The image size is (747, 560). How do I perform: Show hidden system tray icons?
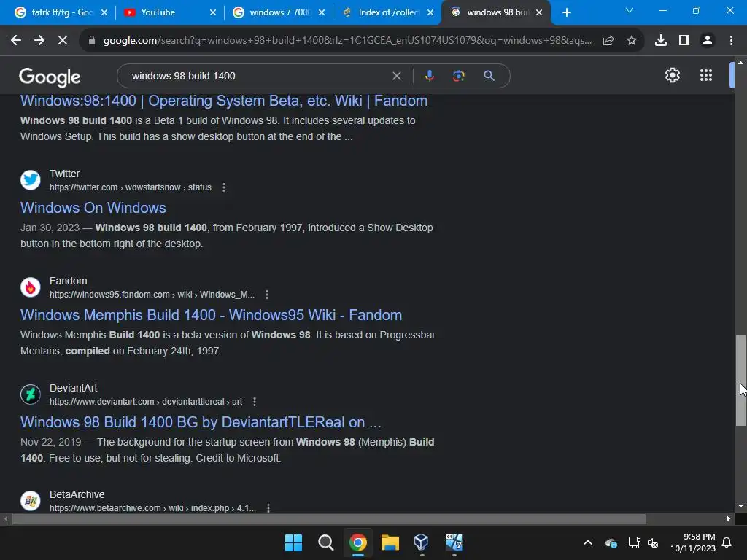point(588,542)
